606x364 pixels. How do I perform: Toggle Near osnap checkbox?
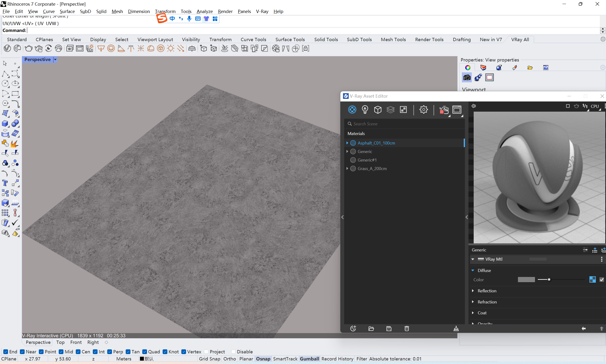(x=22, y=351)
